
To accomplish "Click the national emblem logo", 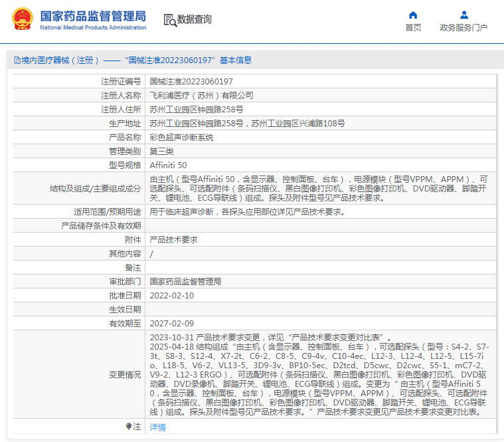I will coord(22,19).
